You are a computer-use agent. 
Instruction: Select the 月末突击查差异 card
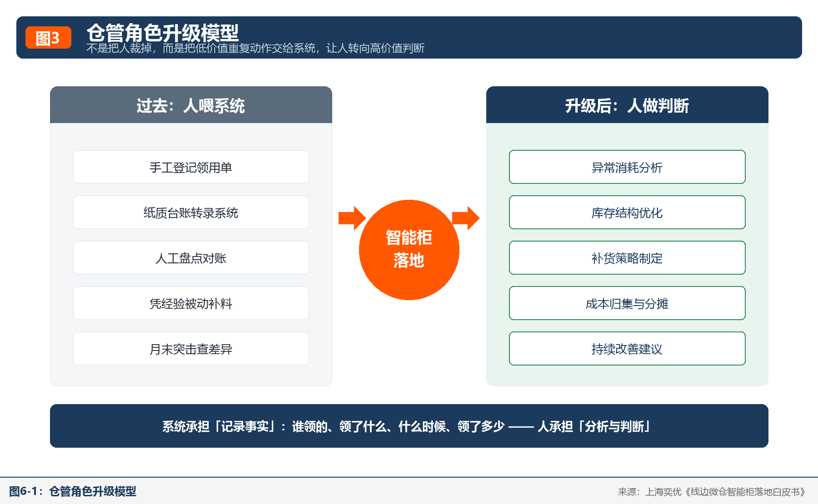191,349
